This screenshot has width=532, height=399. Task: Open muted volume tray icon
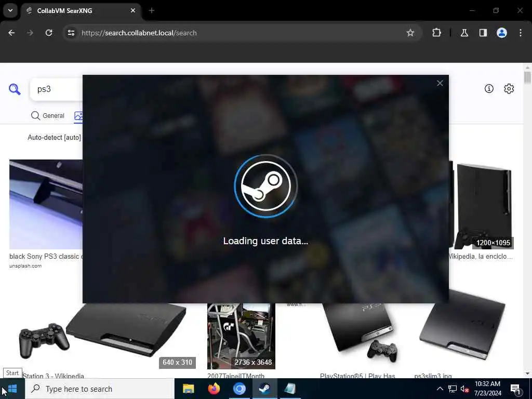point(465,389)
